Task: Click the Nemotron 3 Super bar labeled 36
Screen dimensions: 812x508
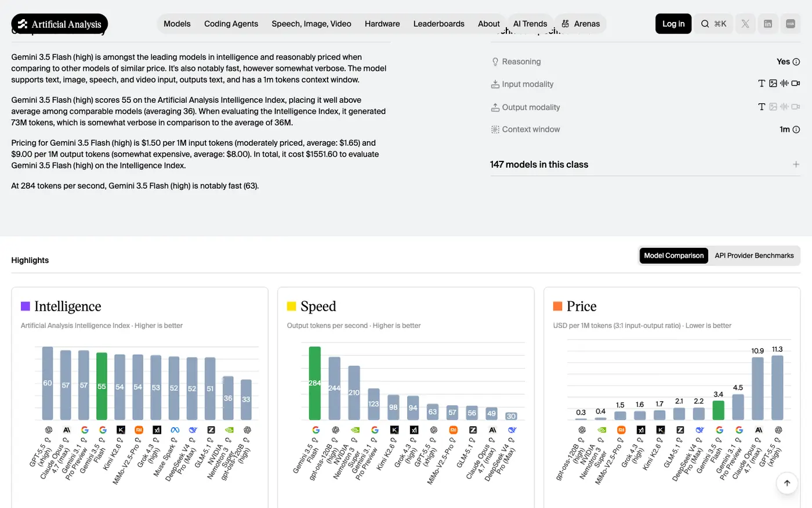Action: coord(228,398)
